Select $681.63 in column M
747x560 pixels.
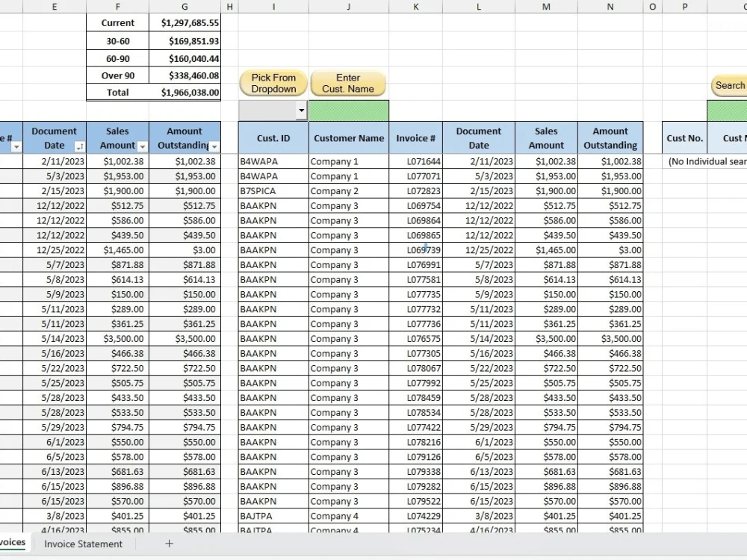point(547,471)
